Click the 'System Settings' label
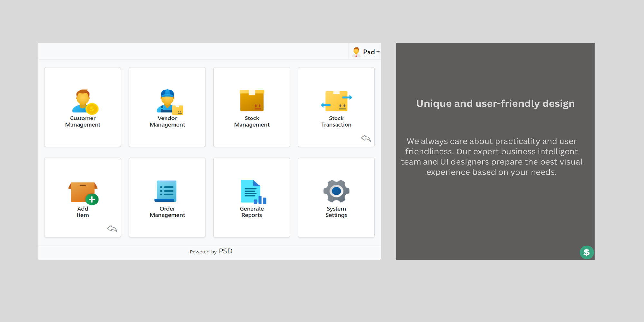644x322 pixels. click(336, 212)
